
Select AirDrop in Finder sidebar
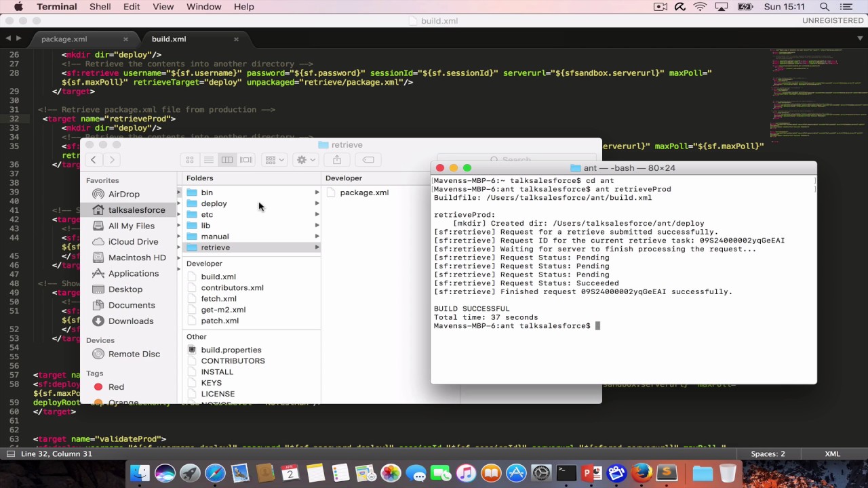pyautogui.click(x=123, y=194)
